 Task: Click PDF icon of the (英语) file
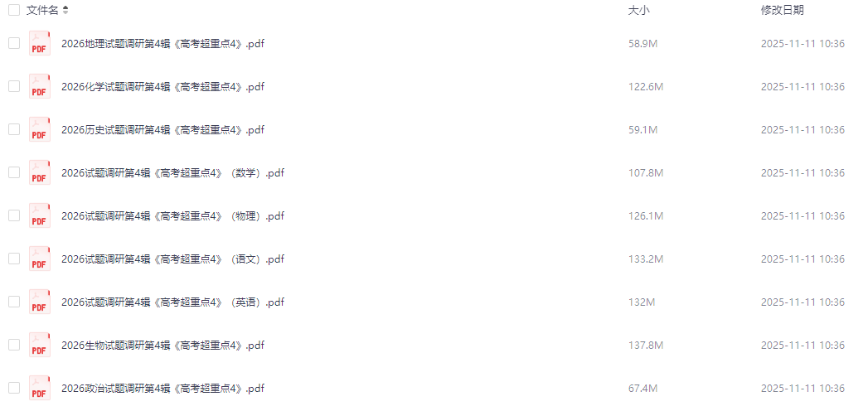[39, 302]
